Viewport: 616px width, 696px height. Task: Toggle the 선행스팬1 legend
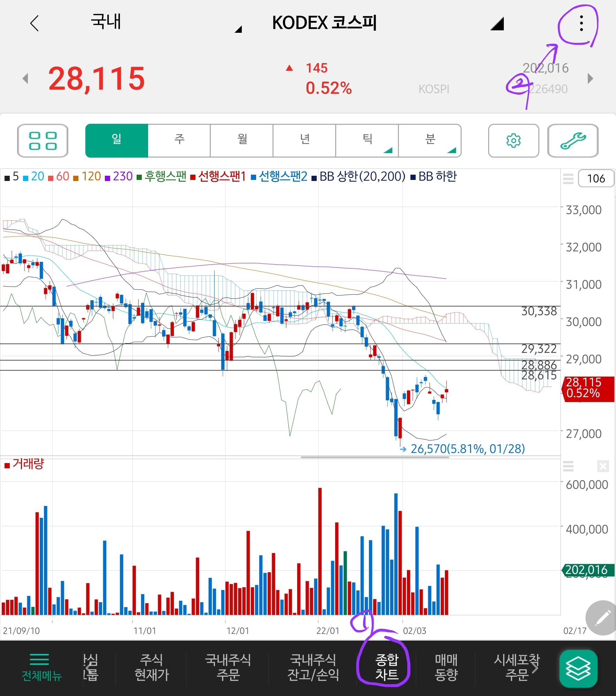pos(218,176)
